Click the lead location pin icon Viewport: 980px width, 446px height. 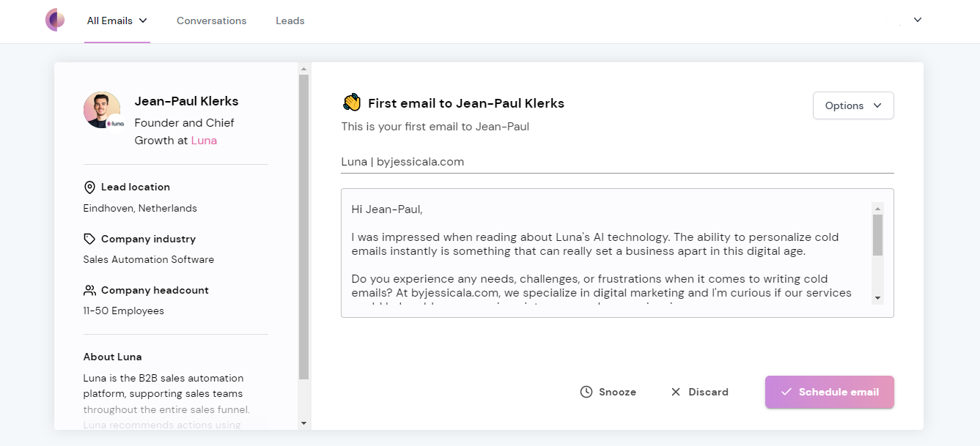click(89, 187)
